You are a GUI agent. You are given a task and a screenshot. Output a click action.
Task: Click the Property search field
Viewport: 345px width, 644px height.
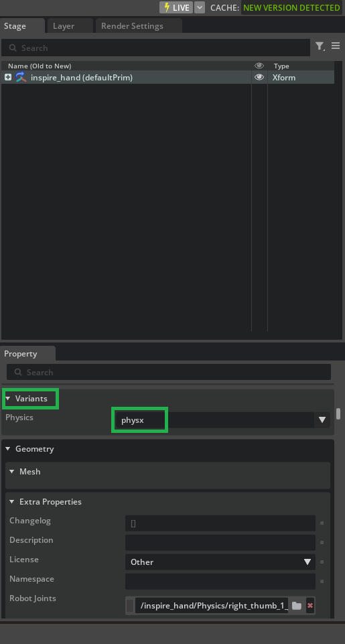point(169,372)
